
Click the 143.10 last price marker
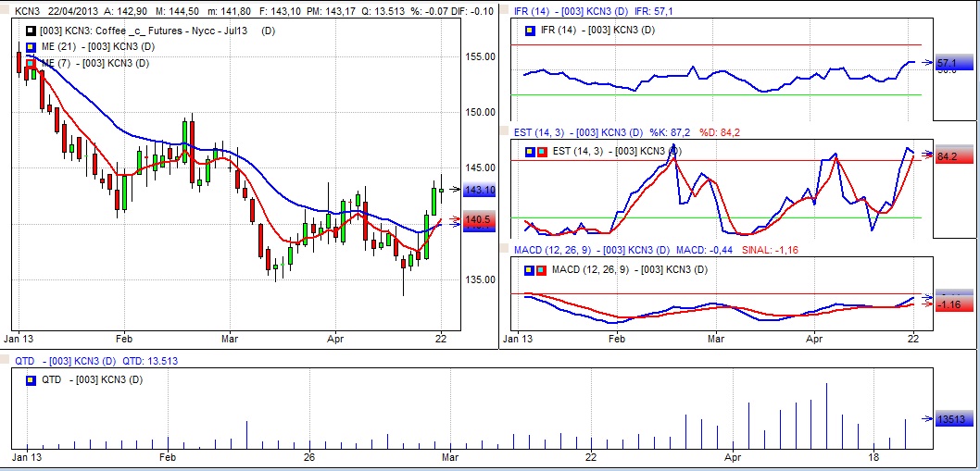pyautogui.click(x=478, y=190)
